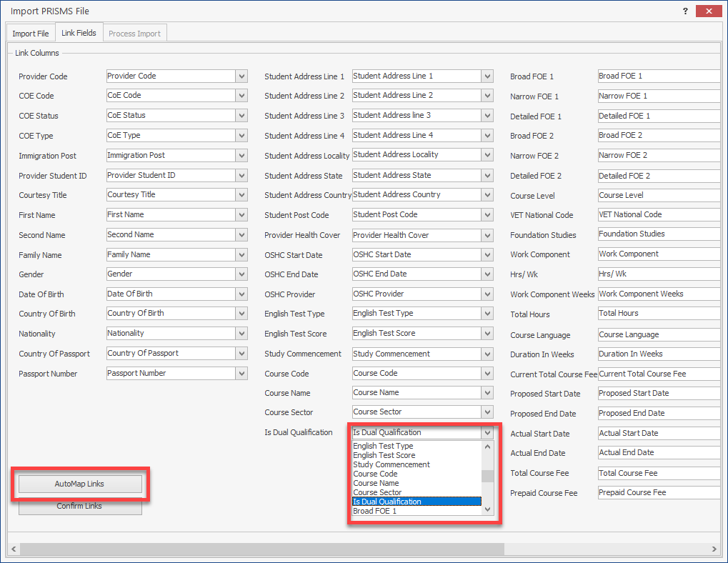Screen dimensions: 728x563
Task: Click the AutoMap Links button
Action: 79,484
